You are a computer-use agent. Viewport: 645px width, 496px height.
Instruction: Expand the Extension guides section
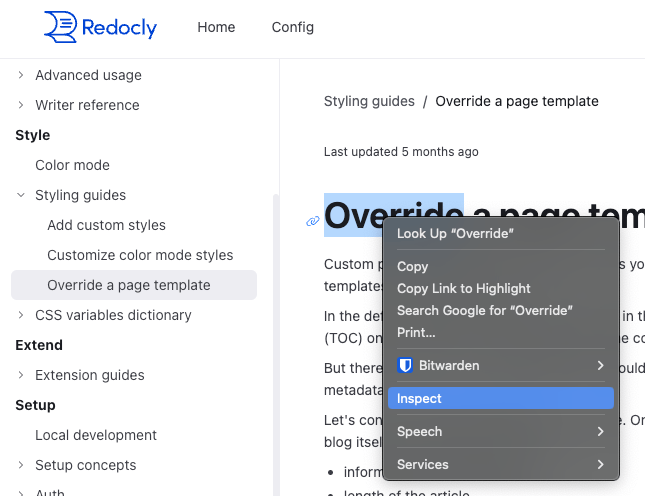coord(21,375)
